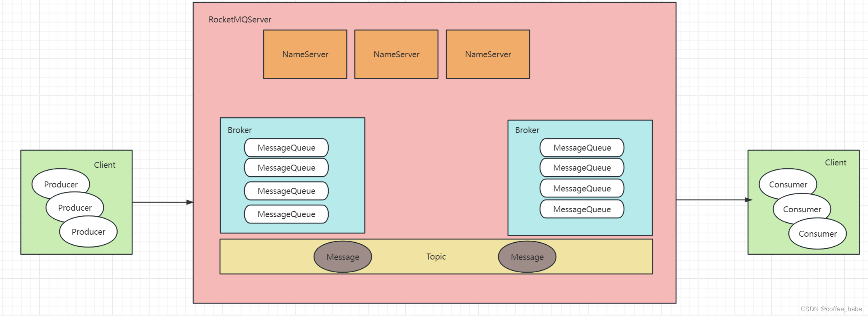Select the middle NameServer box

tap(396, 54)
